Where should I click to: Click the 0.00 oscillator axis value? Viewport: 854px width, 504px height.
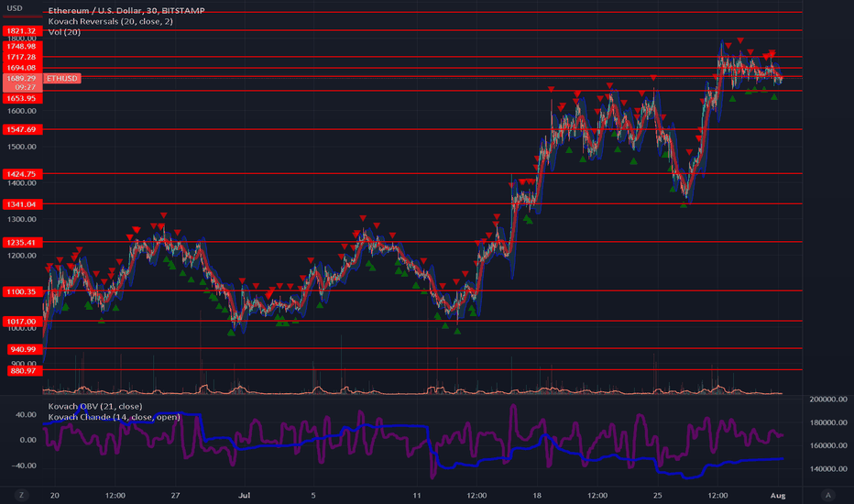[x=28, y=440]
